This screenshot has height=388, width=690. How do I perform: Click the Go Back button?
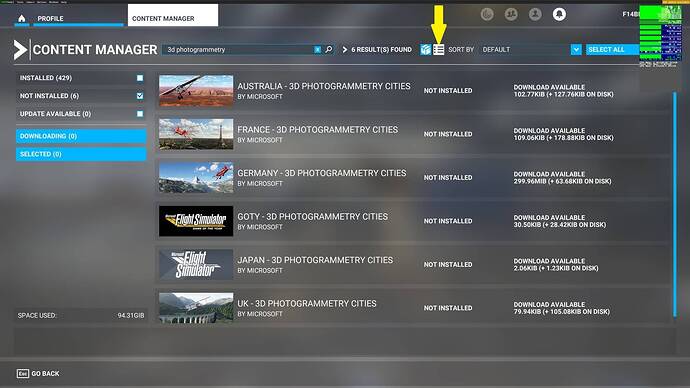pyautogui.click(x=38, y=373)
